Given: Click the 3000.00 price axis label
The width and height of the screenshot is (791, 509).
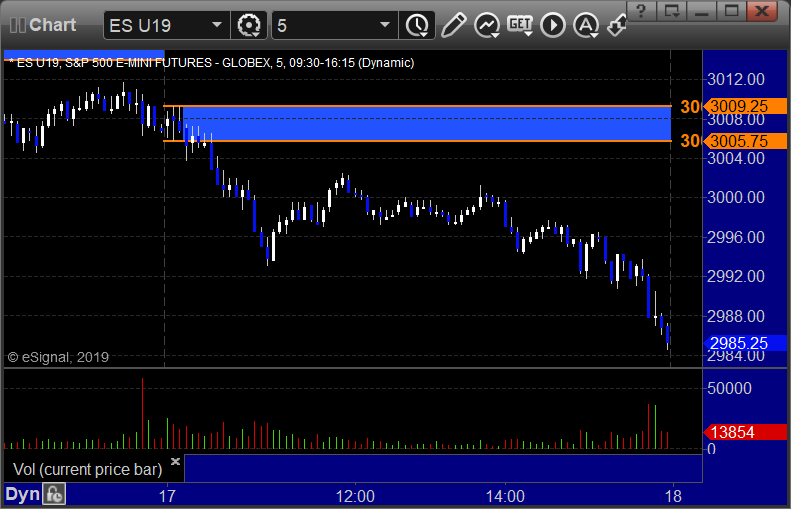Looking at the screenshot, I should (736, 197).
